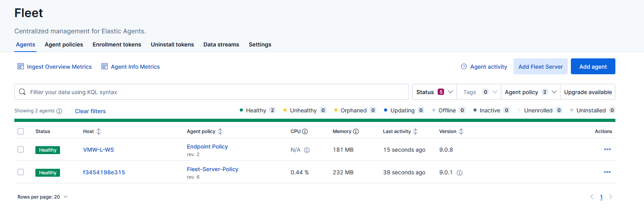Switch to the Agent policies tab
The width and height of the screenshot is (644, 220).
[64, 44]
